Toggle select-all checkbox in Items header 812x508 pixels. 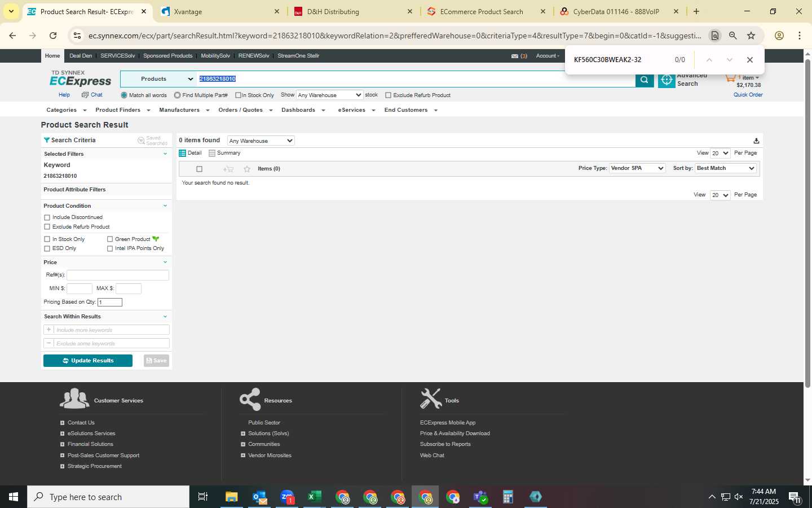pyautogui.click(x=199, y=169)
